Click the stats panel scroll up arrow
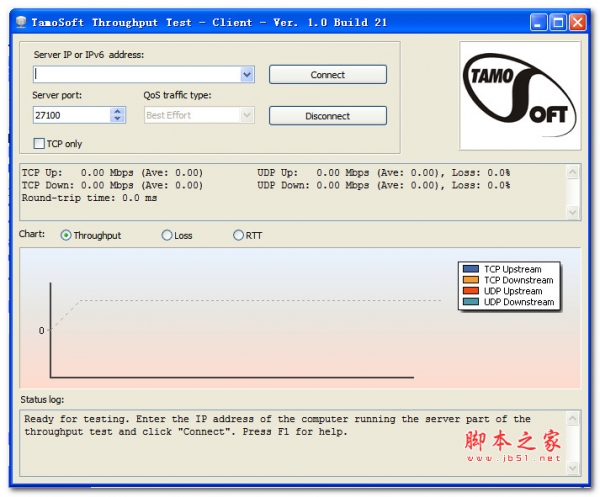The width and height of the screenshot is (600, 497). pos(572,172)
